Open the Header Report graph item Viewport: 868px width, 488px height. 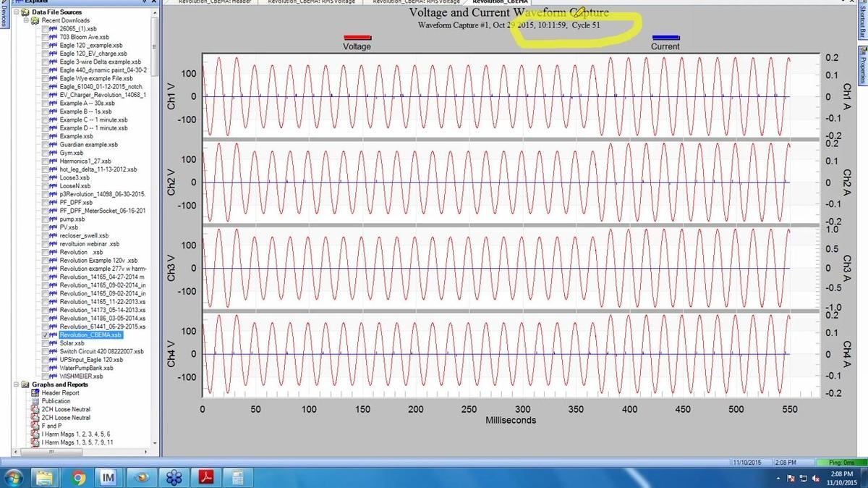pos(60,392)
